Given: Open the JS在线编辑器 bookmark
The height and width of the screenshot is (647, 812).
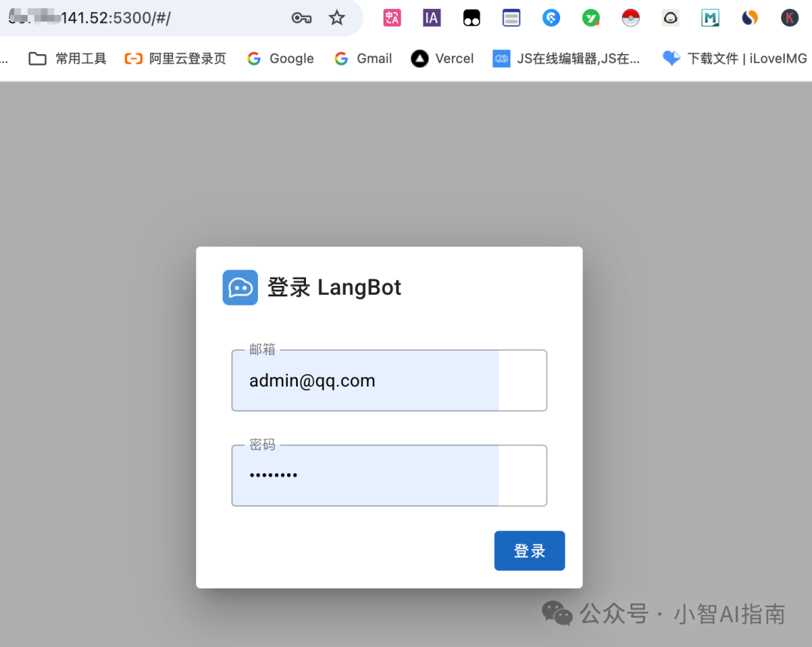Looking at the screenshot, I should (x=566, y=59).
